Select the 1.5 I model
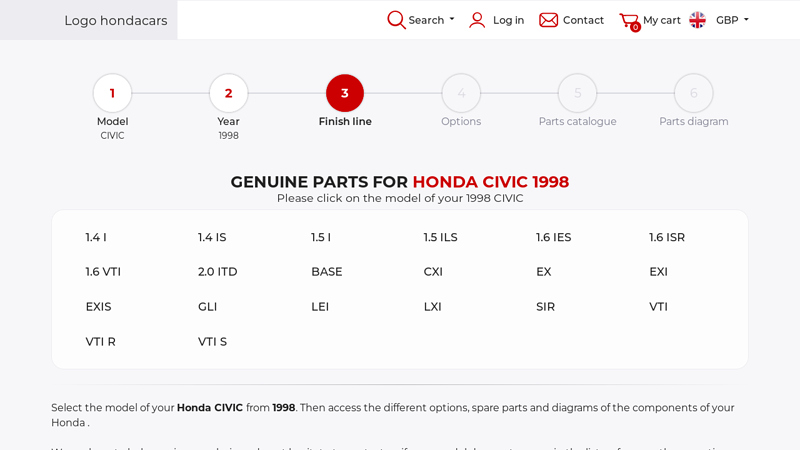 coord(321,237)
